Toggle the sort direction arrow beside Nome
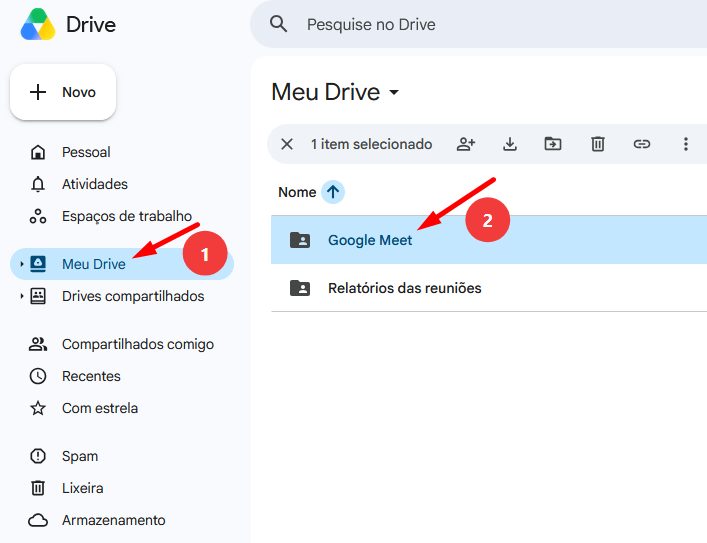The width and height of the screenshot is (707, 543). pos(333,192)
